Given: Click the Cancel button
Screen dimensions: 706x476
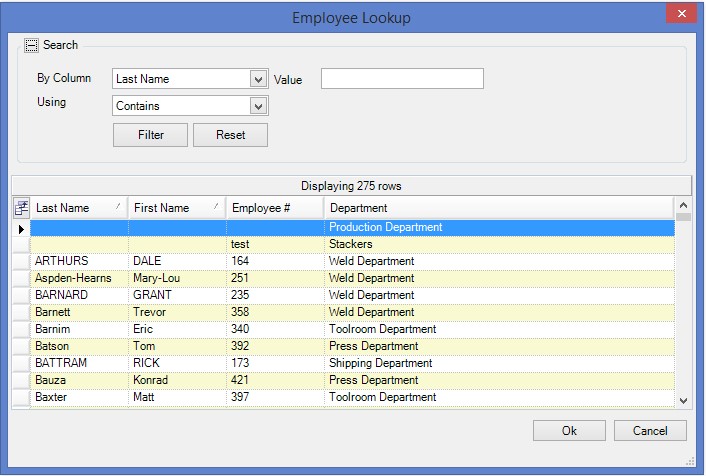Looking at the screenshot, I should click(x=650, y=431).
